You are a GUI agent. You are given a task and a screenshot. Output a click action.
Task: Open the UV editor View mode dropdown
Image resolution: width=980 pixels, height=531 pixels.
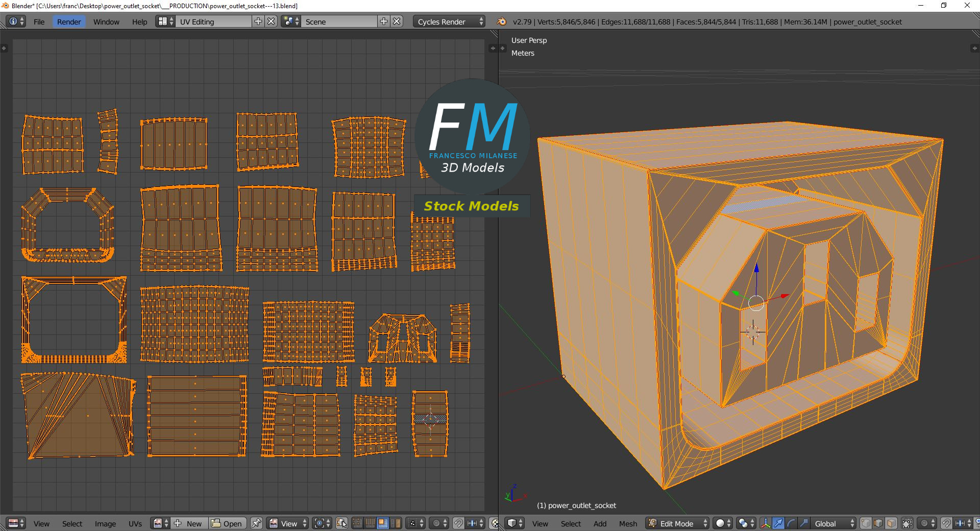(288, 523)
